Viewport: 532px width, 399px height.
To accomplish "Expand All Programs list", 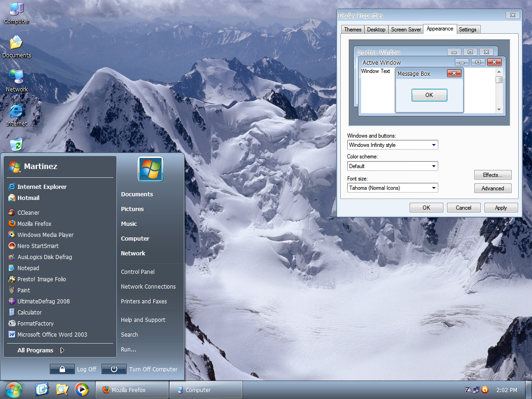I will pyautogui.click(x=36, y=350).
